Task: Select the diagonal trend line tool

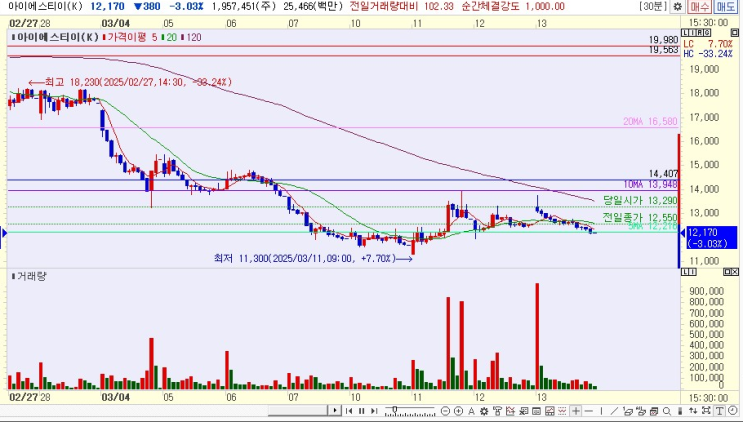Action: pyautogui.click(x=614, y=411)
